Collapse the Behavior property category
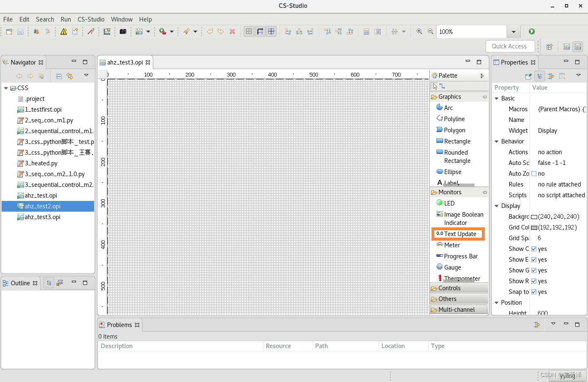Viewport: 588px width, 382px height. (497, 141)
